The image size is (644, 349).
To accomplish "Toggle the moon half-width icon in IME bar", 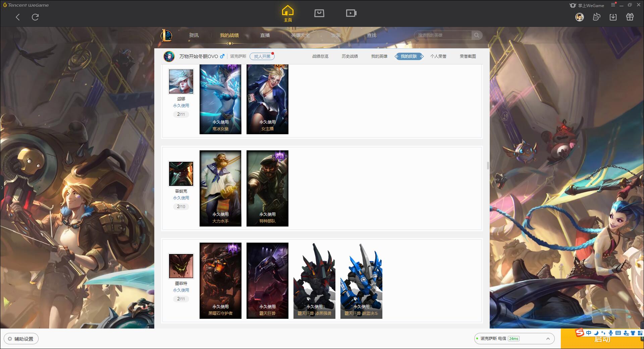I will (x=596, y=333).
